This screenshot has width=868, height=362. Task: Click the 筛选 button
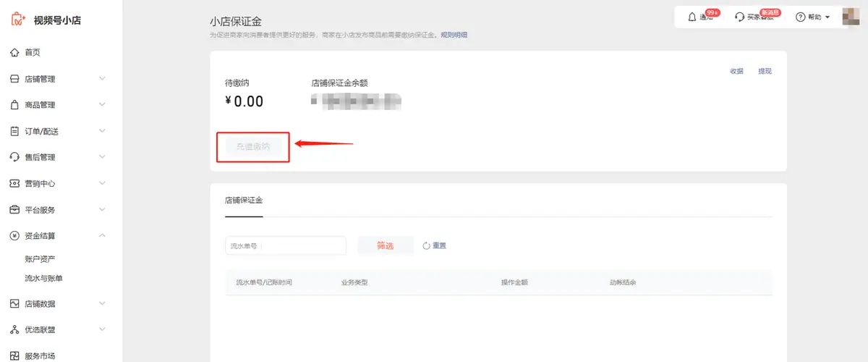tap(386, 246)
